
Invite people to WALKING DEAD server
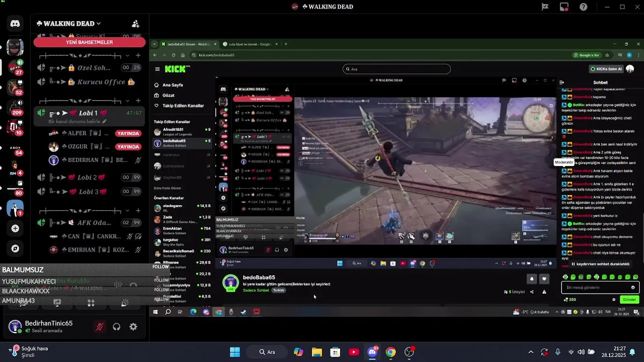point(135,24)
